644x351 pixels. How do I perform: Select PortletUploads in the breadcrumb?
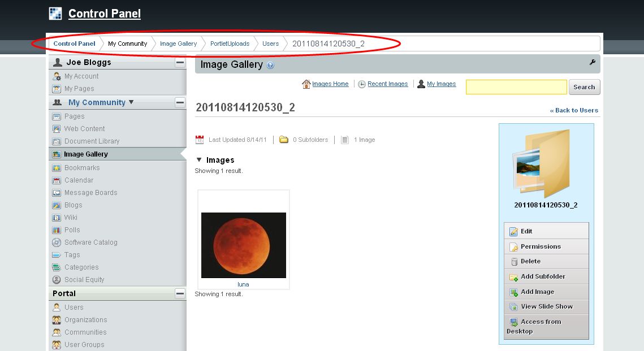pos(230,44)
